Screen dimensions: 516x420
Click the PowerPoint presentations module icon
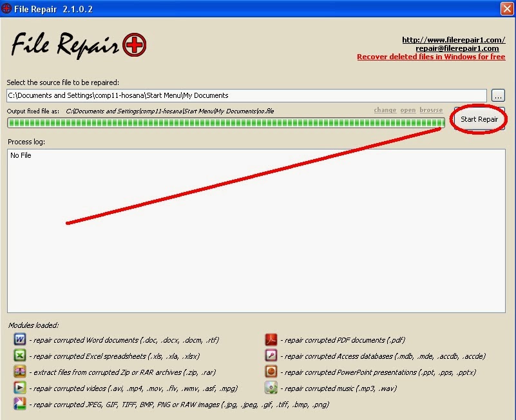pyautogui.click(x=271, y=371)
